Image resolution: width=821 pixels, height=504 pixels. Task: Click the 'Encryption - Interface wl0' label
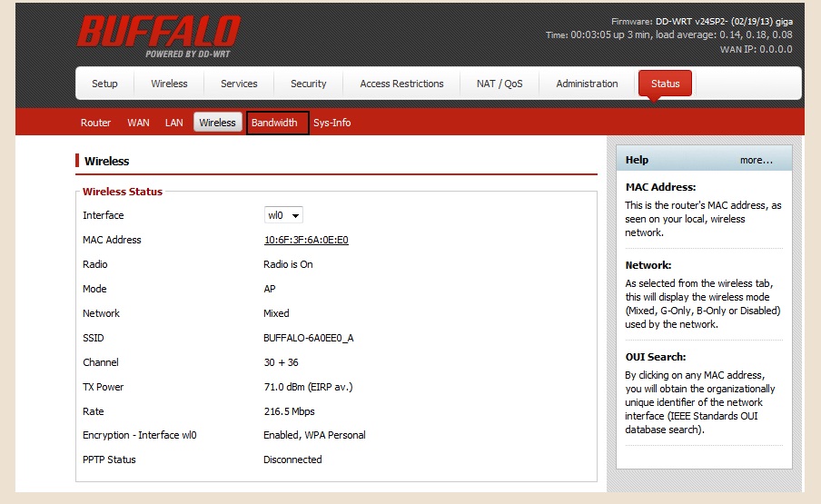coord(139,435)
